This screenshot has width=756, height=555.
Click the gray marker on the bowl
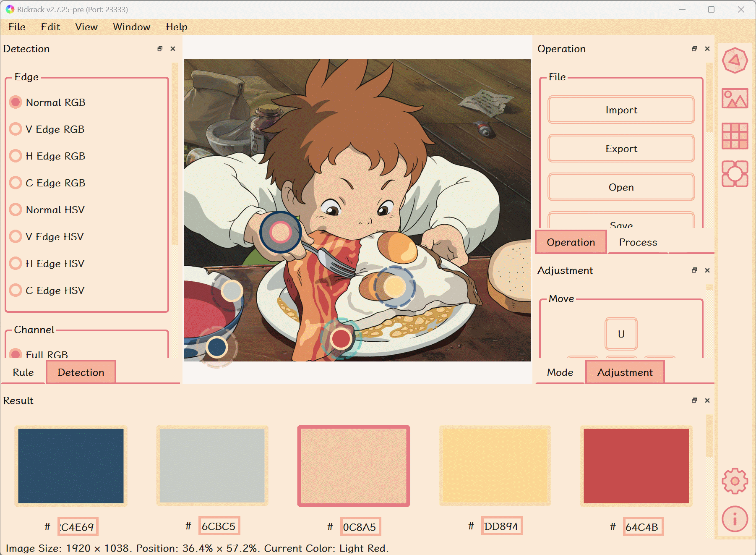[232, 291]
